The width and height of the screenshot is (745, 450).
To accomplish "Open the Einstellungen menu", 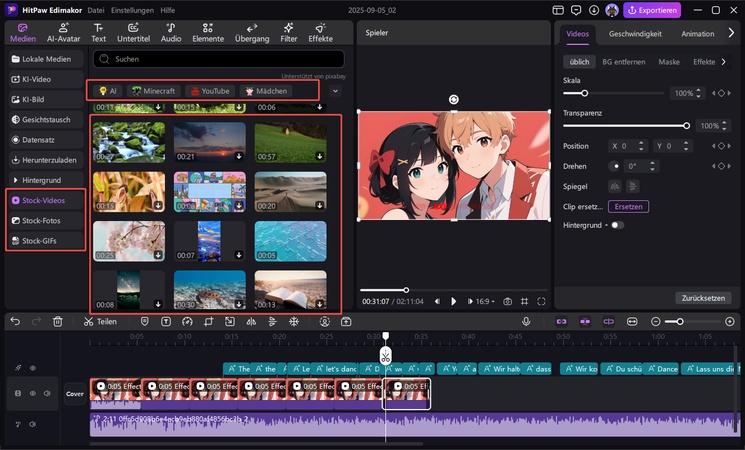I will click(x=132, y=10).
